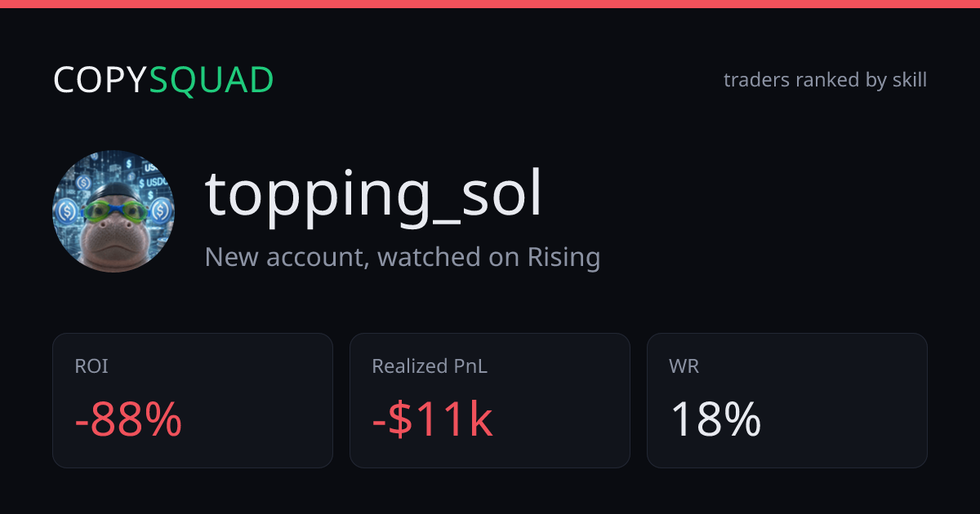The width and height of the screenshot is (980, 514).
Task: Select the ROI label text
Action: click(x=91, y=366)
